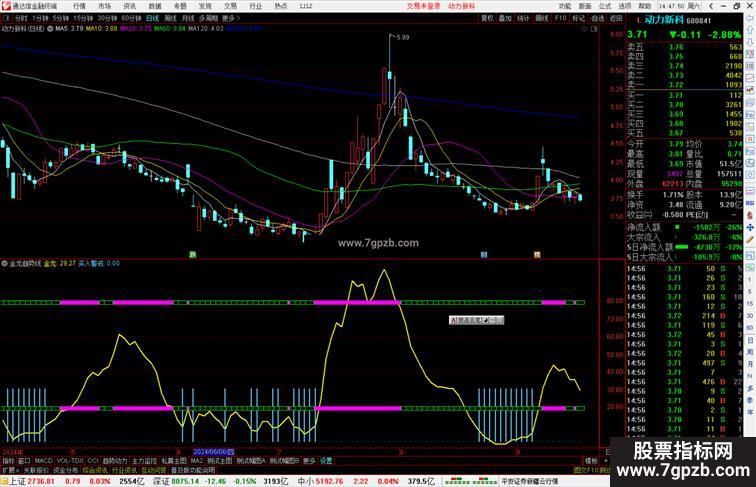The image size is (756, 487).
Task: Open the 多周期 multi-period view
Action: 208,18
